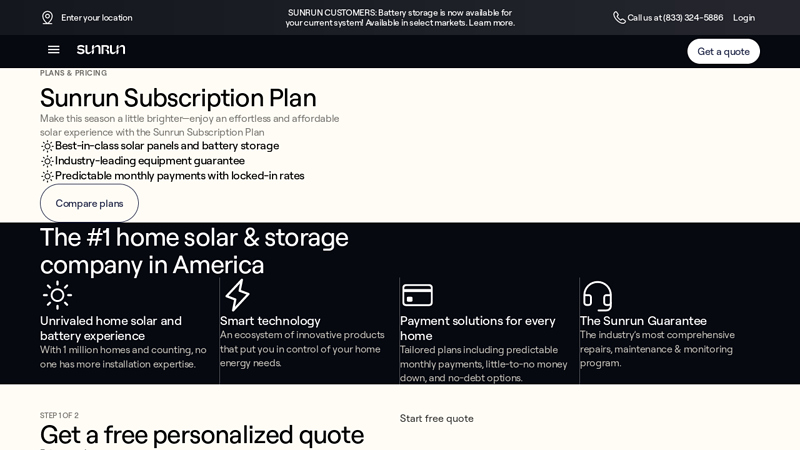This screenshot has height=450, width=800.
Task: Click sun bullet beside Best-in-class solar panels
Action: tap(47, 146)
